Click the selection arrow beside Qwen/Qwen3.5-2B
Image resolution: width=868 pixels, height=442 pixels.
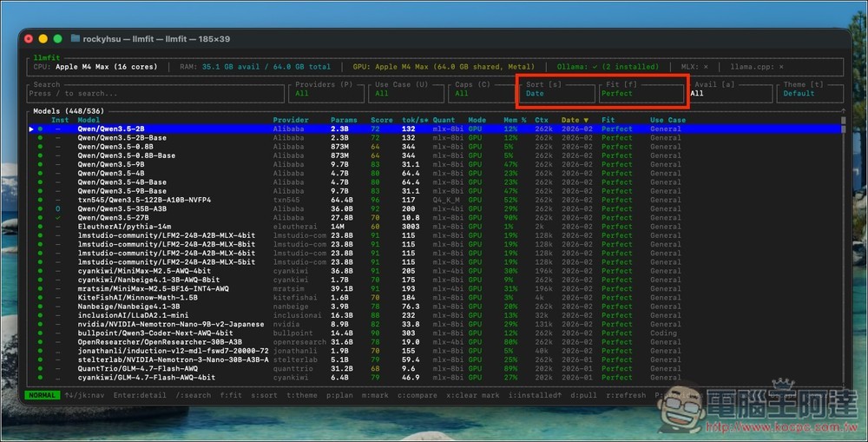pyautogui.click(x=32, y=129)
